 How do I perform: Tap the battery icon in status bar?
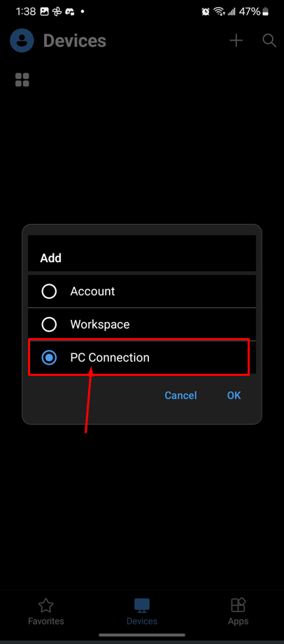(x=266, y=11)
